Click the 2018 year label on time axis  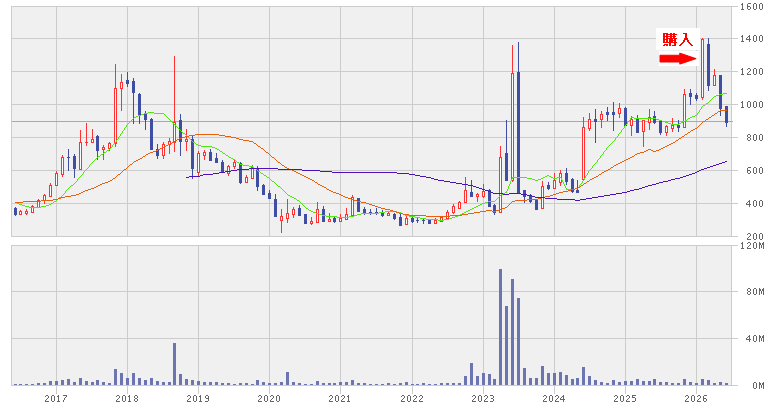pos(127,399)
